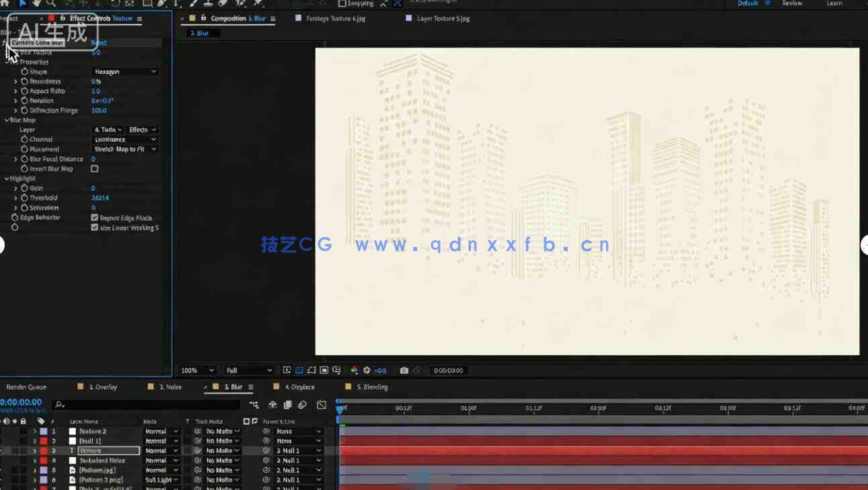Image resolution: width=868 pixels, height=490 pixels.
Task: Collapse the Highlight property group
Action: [x=7, y=179]
